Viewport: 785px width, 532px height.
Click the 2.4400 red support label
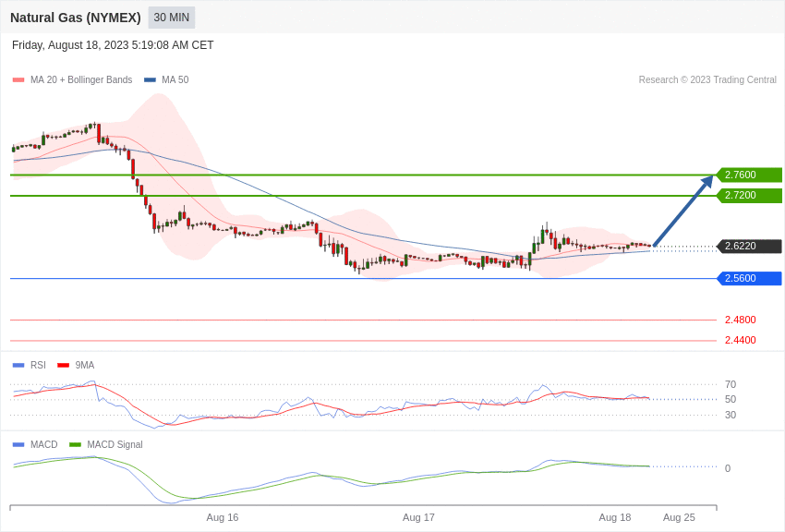pos(741,340)
